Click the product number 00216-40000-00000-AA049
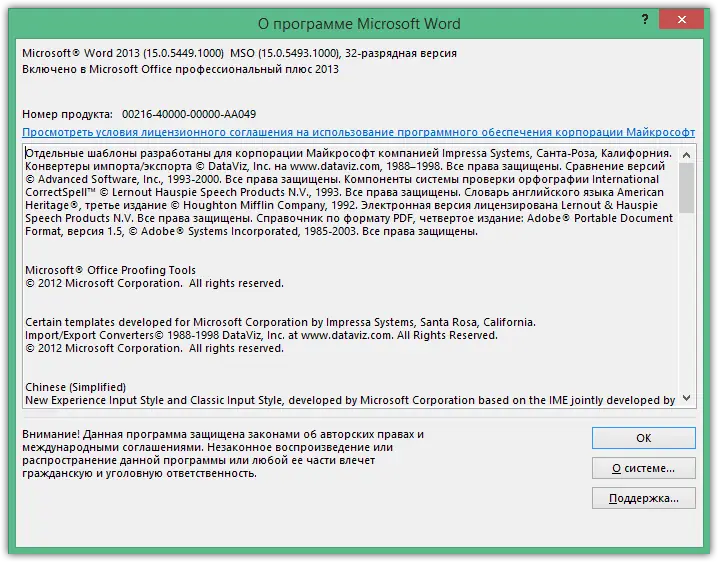The height and width of the screenshot is (562, 718). click(x=189, y=114)
